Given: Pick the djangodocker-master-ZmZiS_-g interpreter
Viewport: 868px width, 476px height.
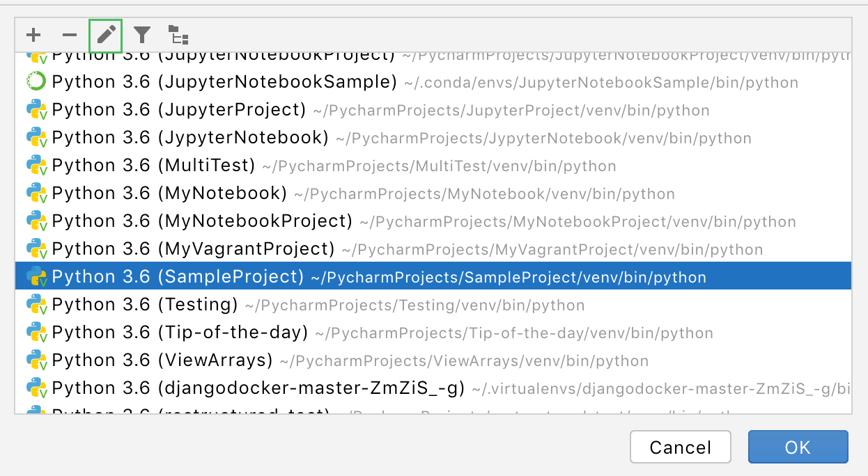Looking at the screenshot, I should point(258,388).
